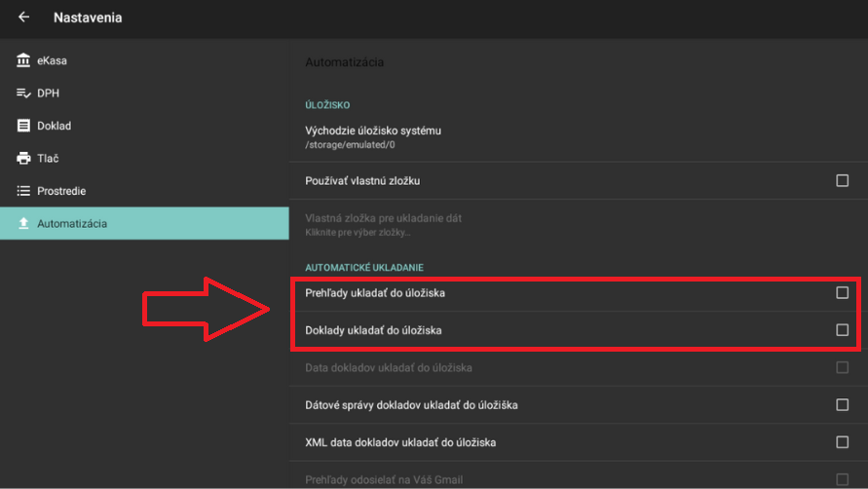This screenshot has height=489, width=868.
Task: Toggle 'Prehľady ukladať do úložiska' checkbox
Action: tap(842, 292)
